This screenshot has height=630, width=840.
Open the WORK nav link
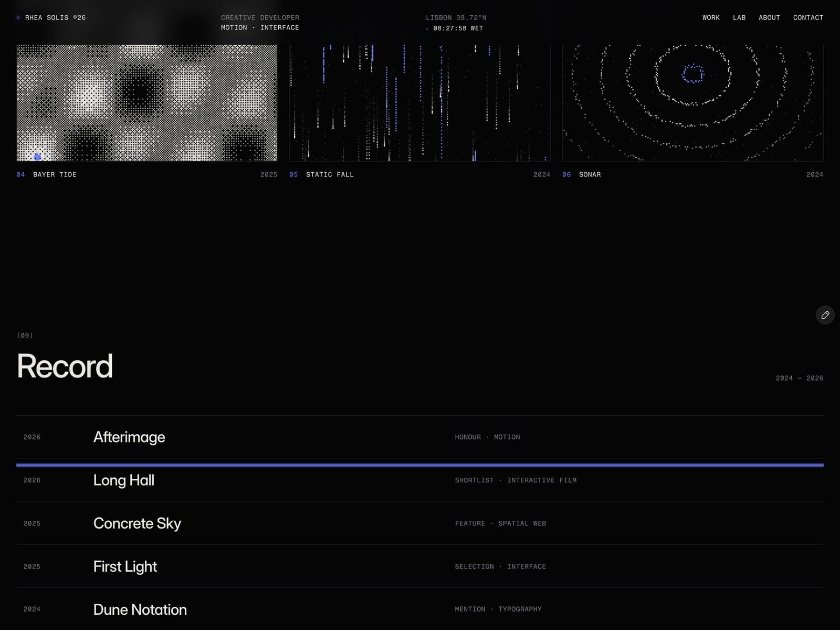point(711,18)
